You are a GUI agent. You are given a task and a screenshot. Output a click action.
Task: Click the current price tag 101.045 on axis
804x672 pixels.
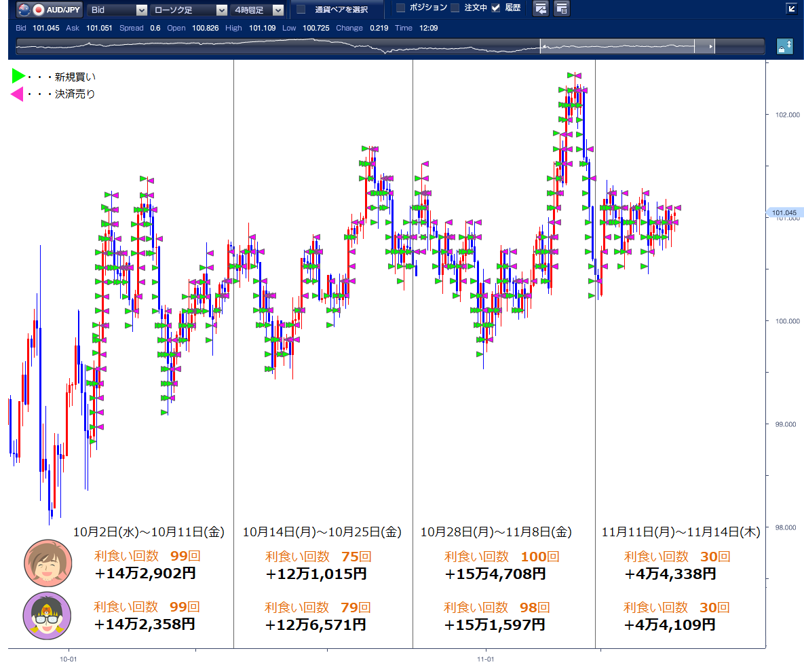[x=784, y=212]
